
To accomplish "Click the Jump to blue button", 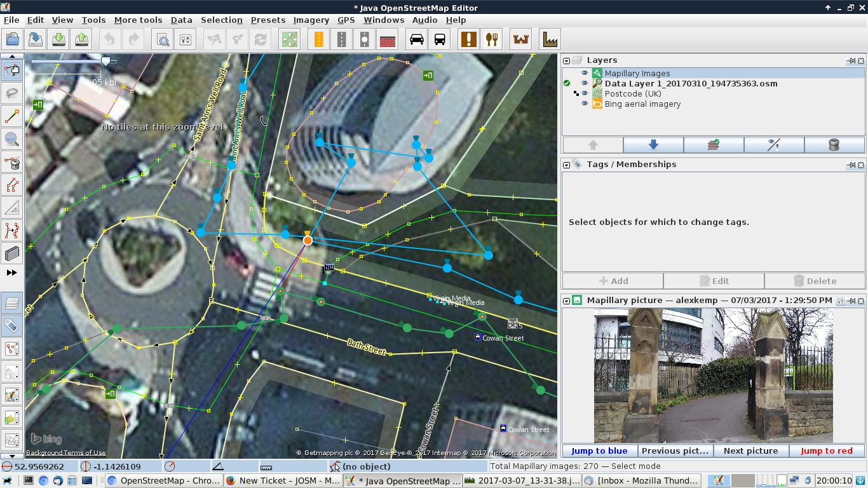I will click(599, 451).
